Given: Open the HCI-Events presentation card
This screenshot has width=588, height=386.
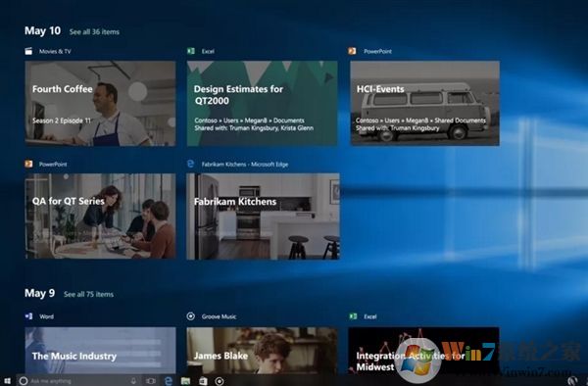Looking at the screenshot, I should (424, 104).
